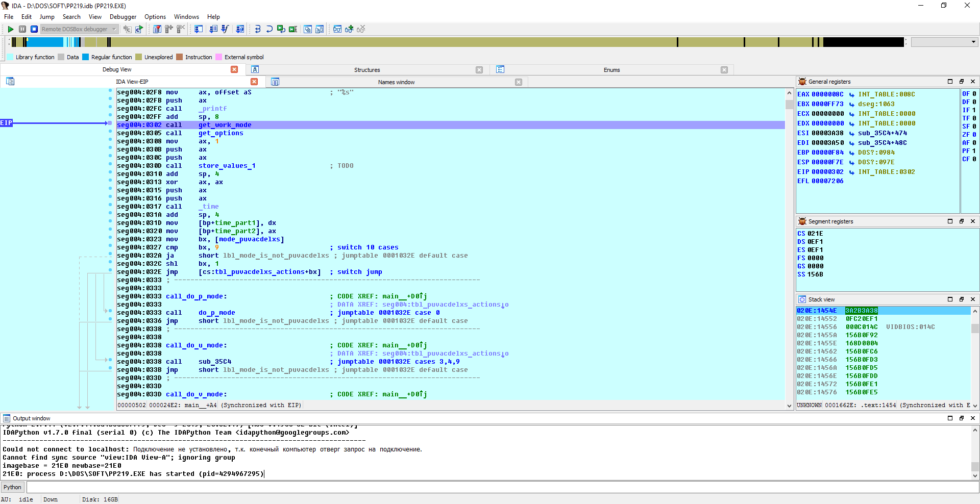This screenshot has width=980, height=504.
Task: Click the step over icon
Action: pos(269,29)
